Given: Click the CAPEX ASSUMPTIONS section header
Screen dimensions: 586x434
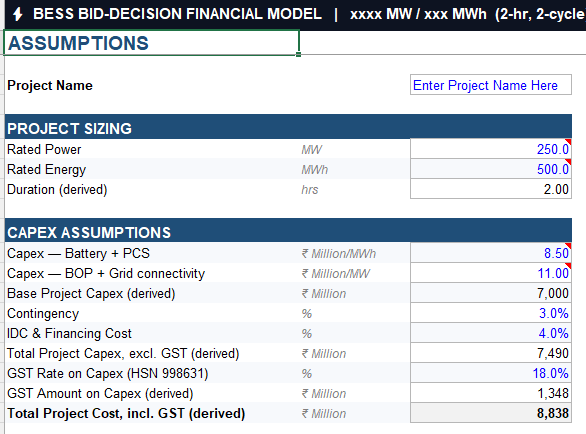Looking at the screenshot, I should click(288, 231).
